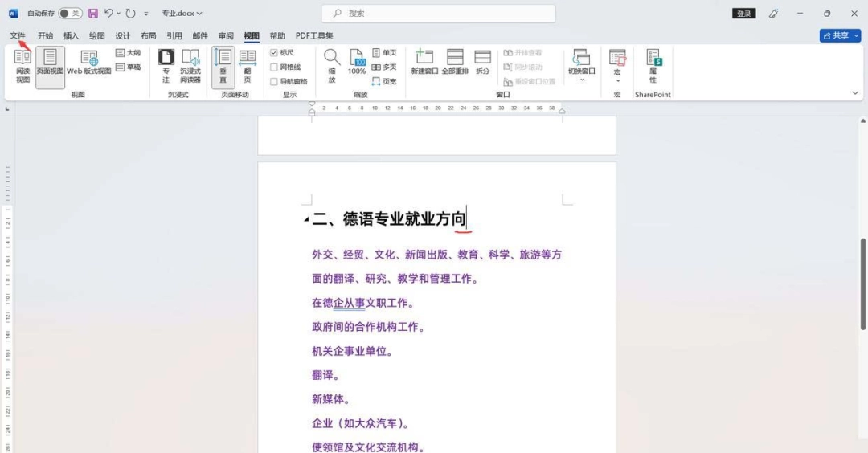Switch to the 开始 Home tab

45,35
